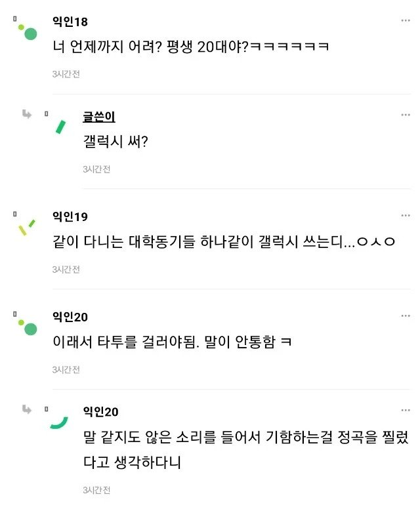
Task: Click the timestamp under 익인19's comment
Action: [66, 269]
